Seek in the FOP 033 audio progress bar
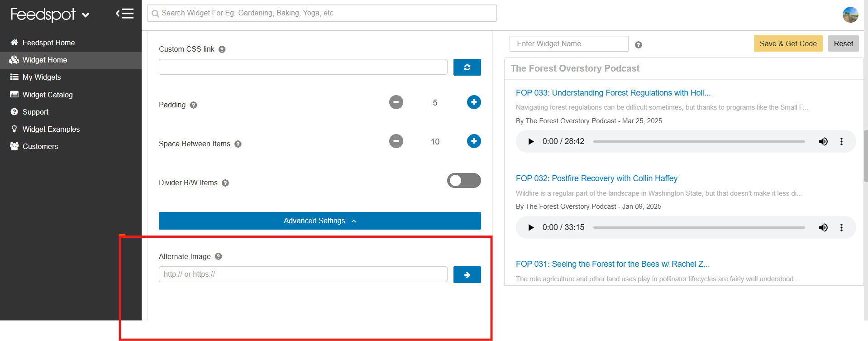Screen dimensions: 868x341 699,141
